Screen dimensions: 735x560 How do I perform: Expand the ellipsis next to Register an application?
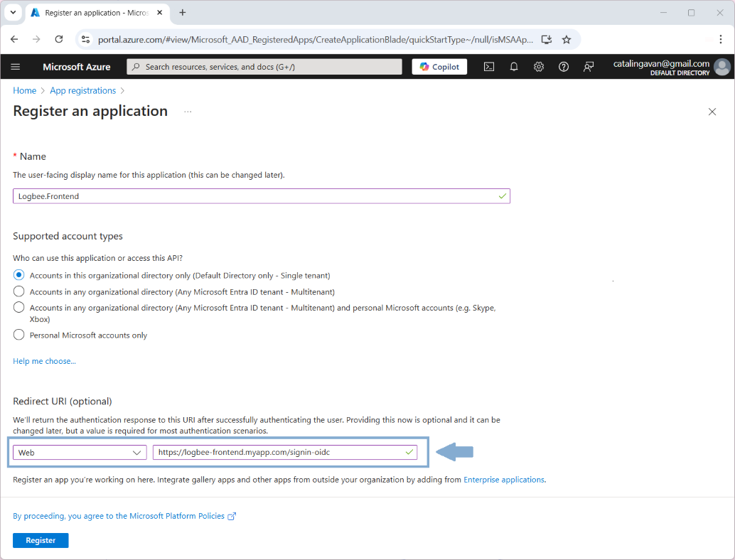tap(187, 112)
